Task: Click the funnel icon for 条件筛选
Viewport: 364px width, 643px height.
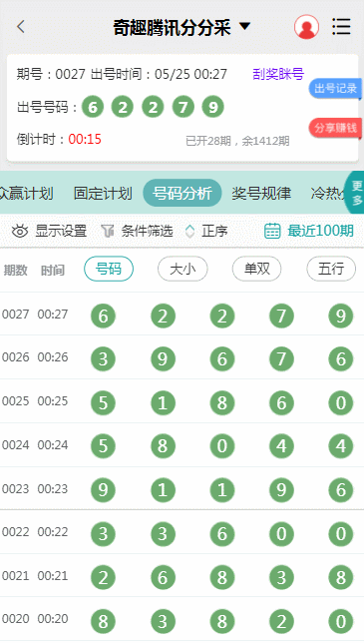Action: [x=108, y=232]
